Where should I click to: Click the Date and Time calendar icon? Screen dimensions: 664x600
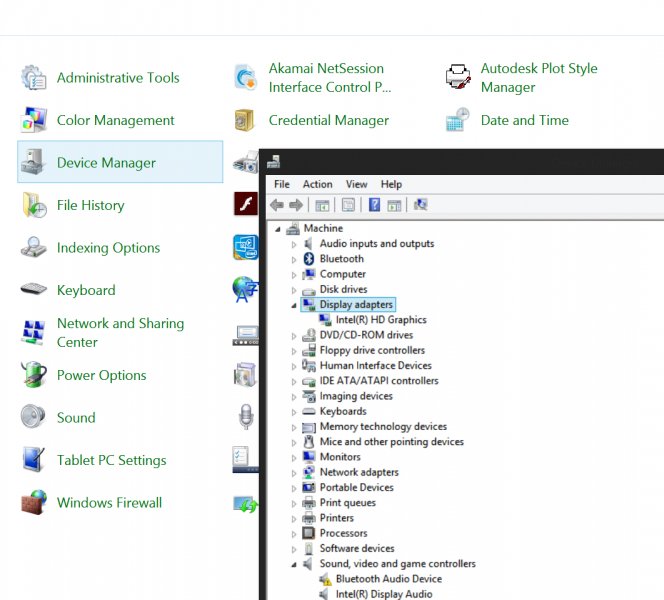458,120
